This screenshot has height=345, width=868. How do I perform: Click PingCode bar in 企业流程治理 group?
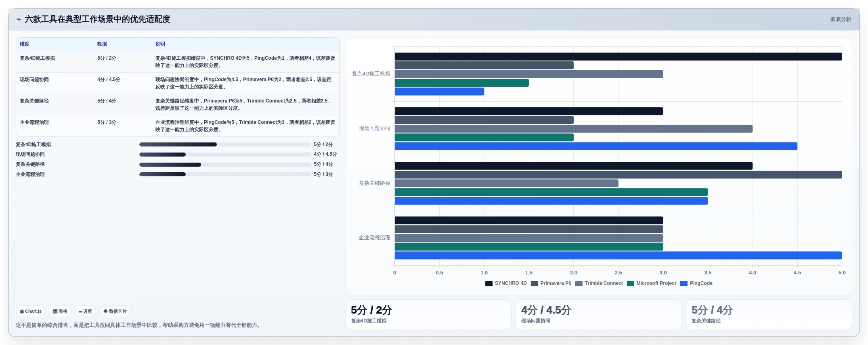coord(618,255)
